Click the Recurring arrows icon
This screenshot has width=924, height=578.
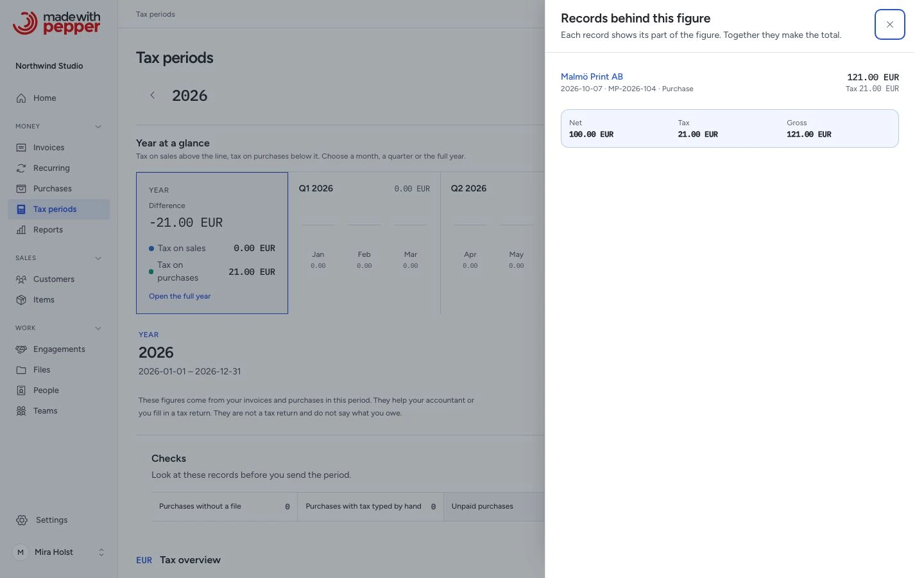click(21, 168)
